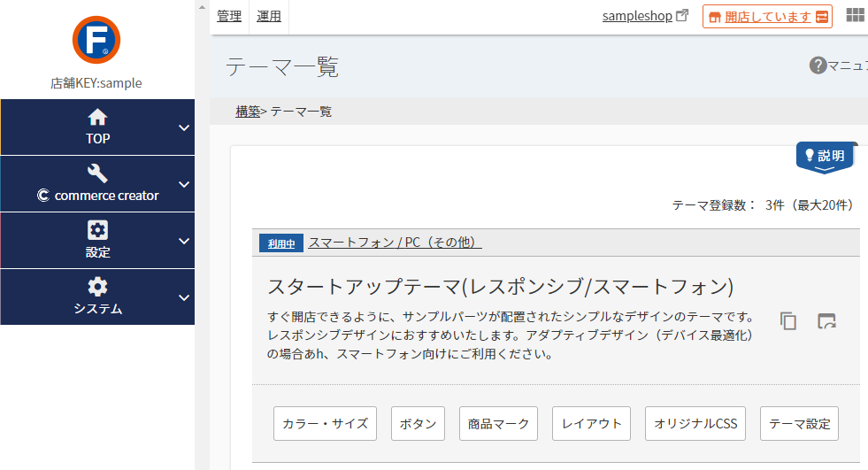Expand the システム menu chevron
Viewport: 868px width, 470px height.
(184, 297)
